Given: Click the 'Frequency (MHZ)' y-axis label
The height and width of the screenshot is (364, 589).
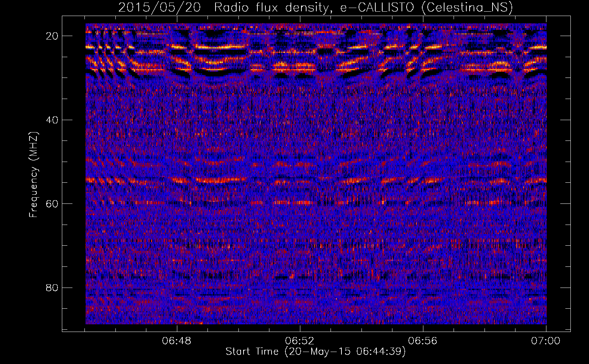Looking at the screenshot, I should click(x=33, y=175).
